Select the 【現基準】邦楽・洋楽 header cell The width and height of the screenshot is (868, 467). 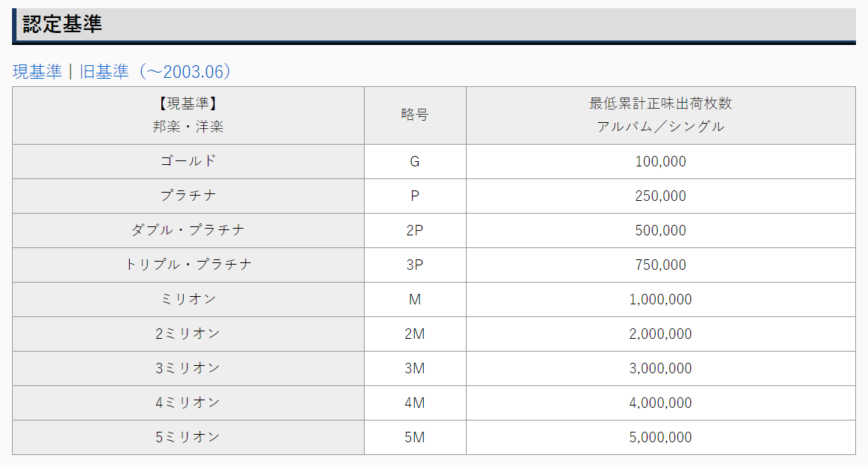188,115
